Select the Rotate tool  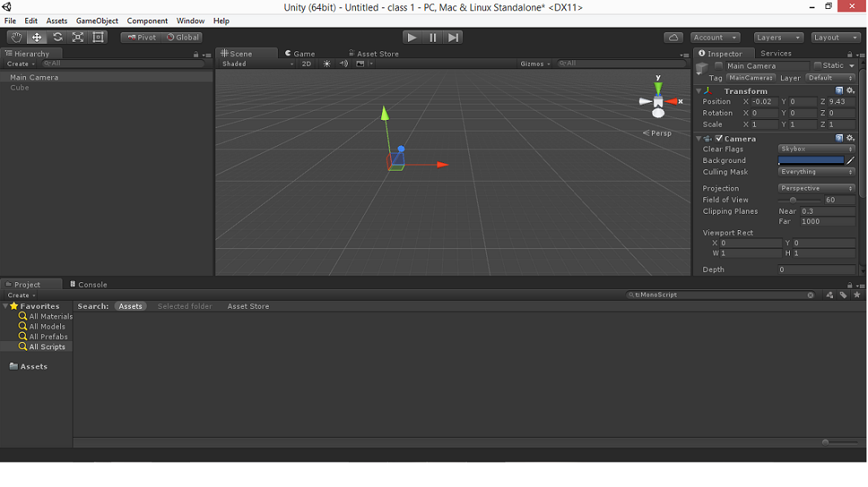pos(57,36)
